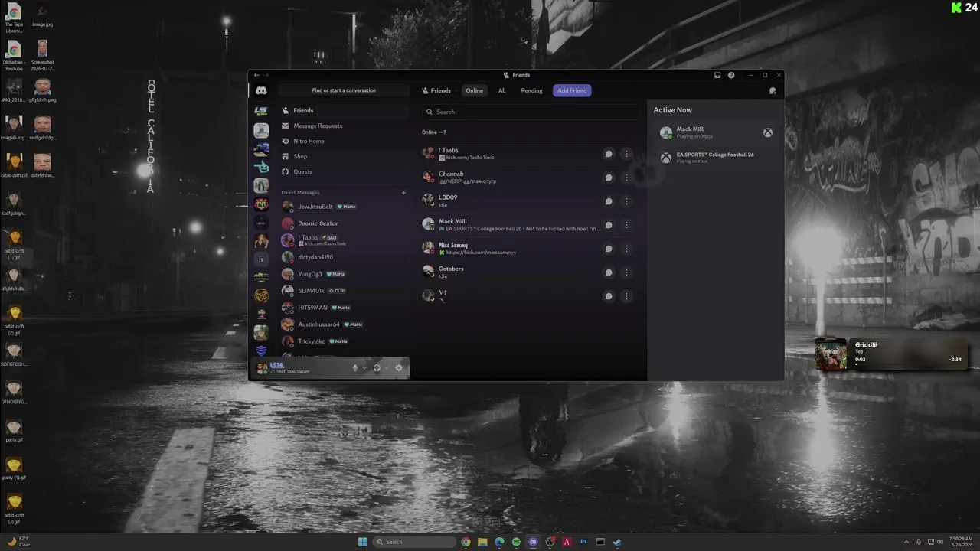Open more options for Channab
The image size is (980, 551).
(626, 178)
